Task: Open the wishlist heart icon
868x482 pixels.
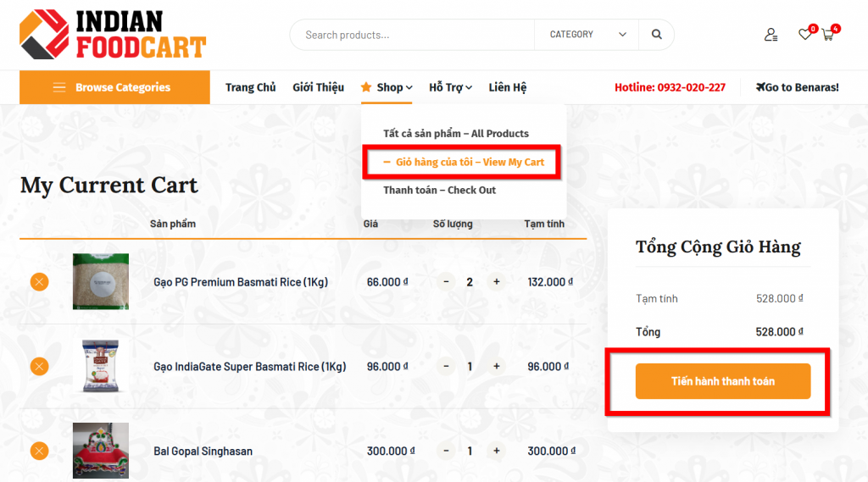Action: [805, 35]
